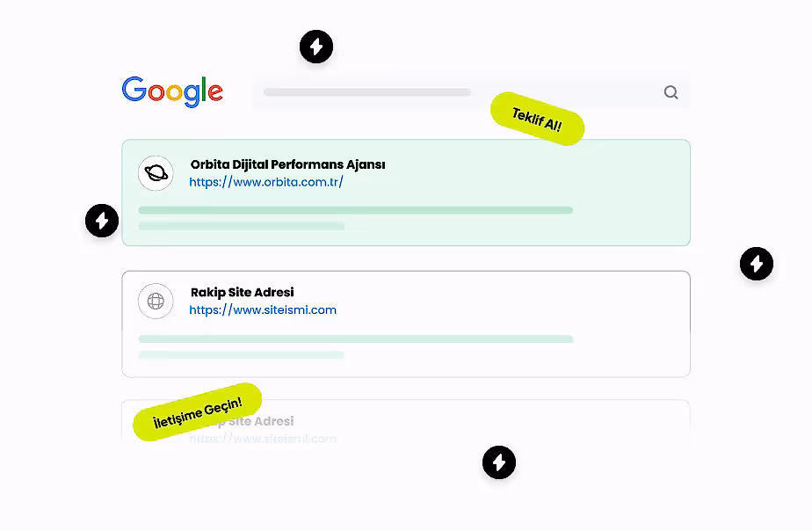Select the lightning badge right of the Rakip card

click(x=756, y=263)
